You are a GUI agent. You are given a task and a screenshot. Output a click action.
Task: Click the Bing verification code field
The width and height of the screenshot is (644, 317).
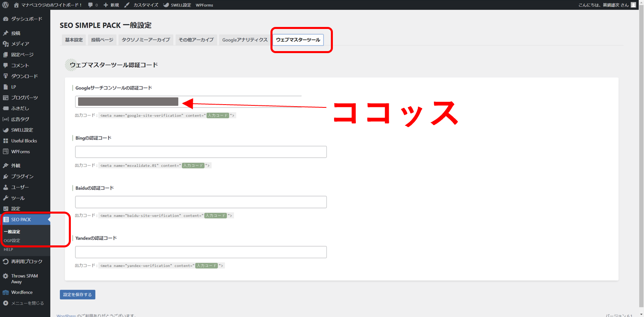coord(201,152)
